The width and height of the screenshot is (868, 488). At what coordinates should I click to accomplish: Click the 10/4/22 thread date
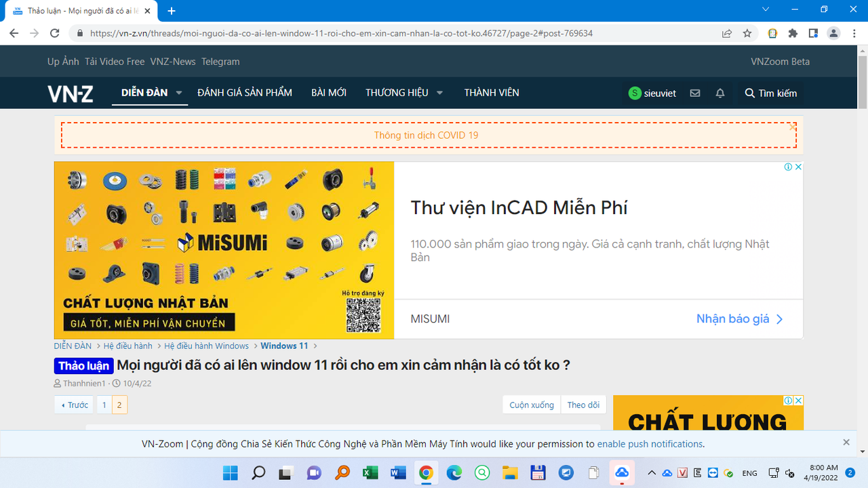point(137,384)
